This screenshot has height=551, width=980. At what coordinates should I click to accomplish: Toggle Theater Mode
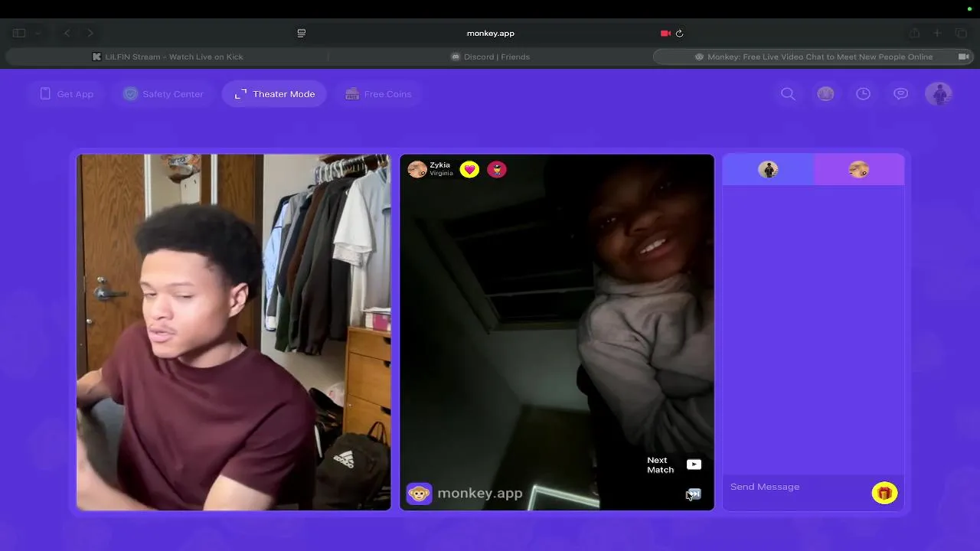click(x=274, y=94)
